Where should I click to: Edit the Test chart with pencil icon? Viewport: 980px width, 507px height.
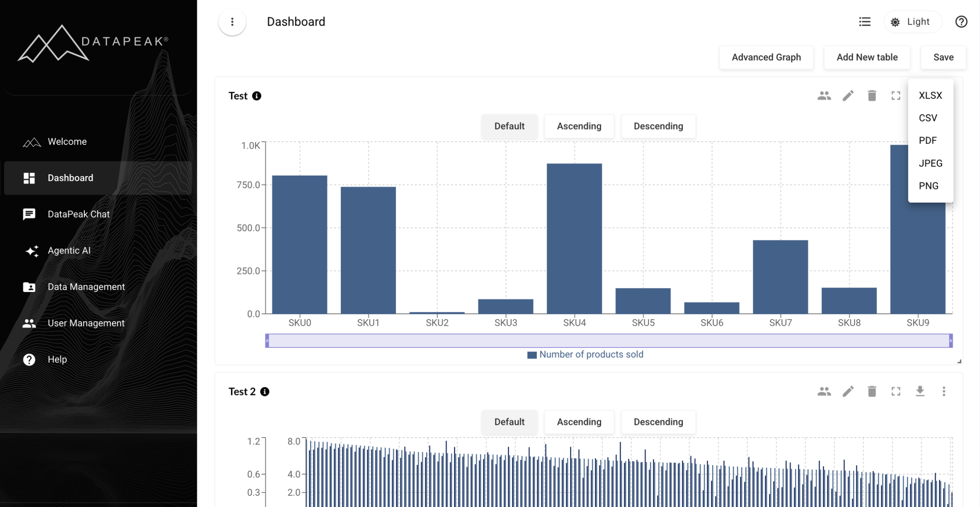coord(848,96)
